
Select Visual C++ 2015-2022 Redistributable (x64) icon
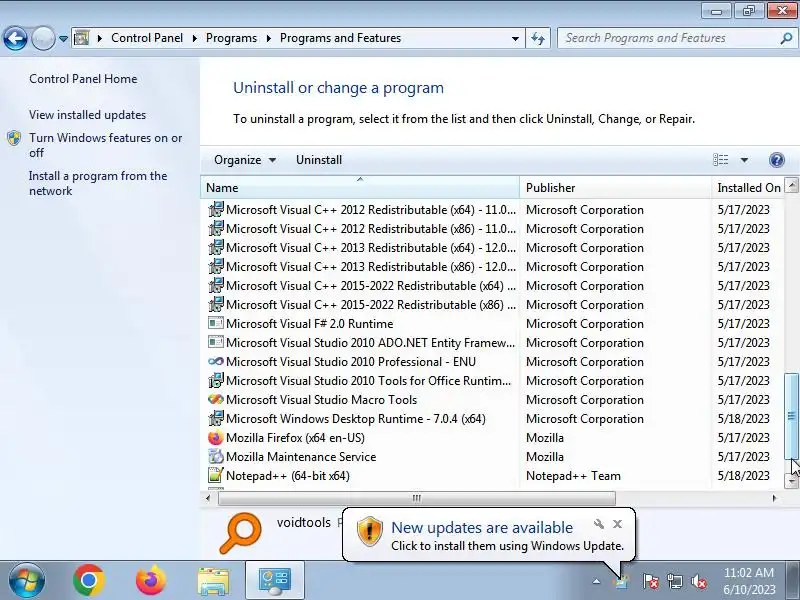click(x=216, y=285)
